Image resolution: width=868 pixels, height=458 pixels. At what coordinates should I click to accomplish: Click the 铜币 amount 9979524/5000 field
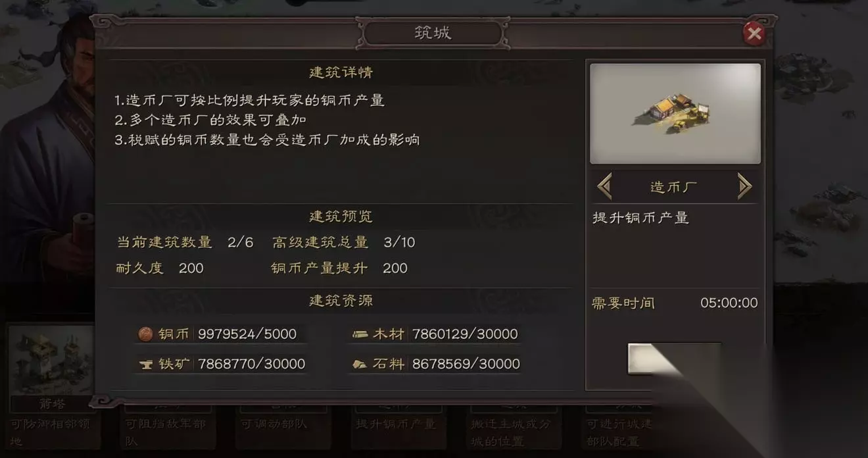(247, 334)
